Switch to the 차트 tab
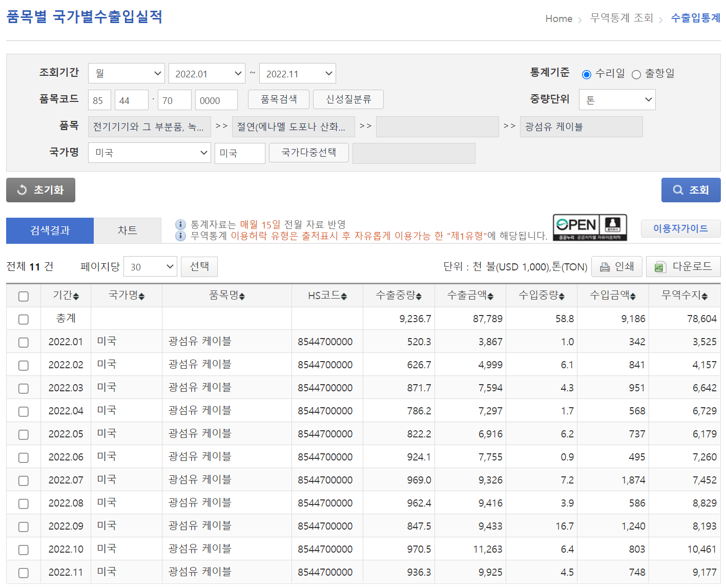The width and height of the screenshot is (726, 588). tap(128, 230)
